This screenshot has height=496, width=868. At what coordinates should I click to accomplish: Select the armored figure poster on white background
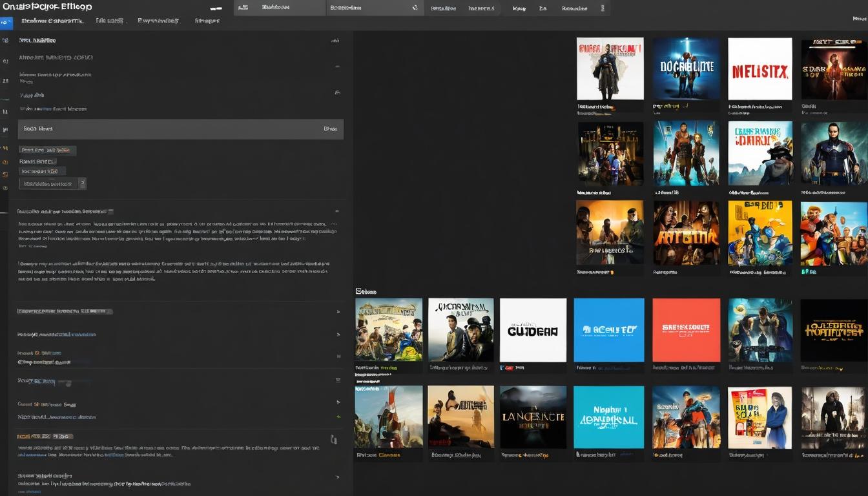(x=610, y=68)
